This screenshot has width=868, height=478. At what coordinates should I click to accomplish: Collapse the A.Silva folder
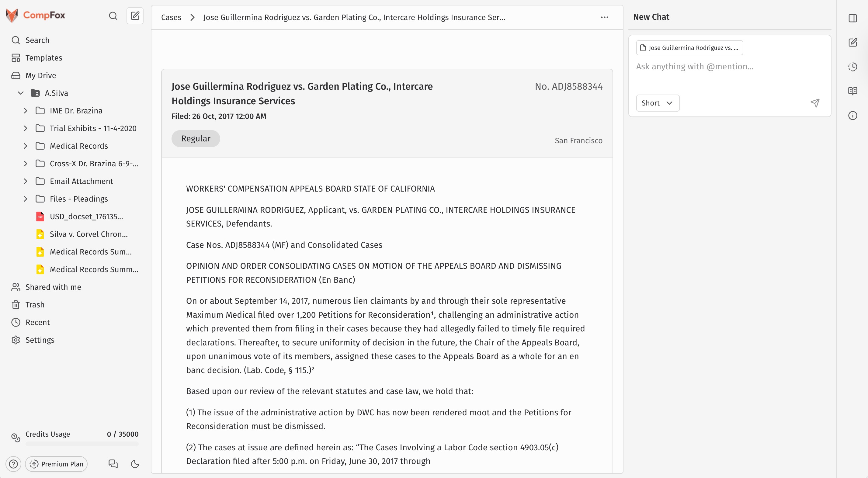pos(21,93)
